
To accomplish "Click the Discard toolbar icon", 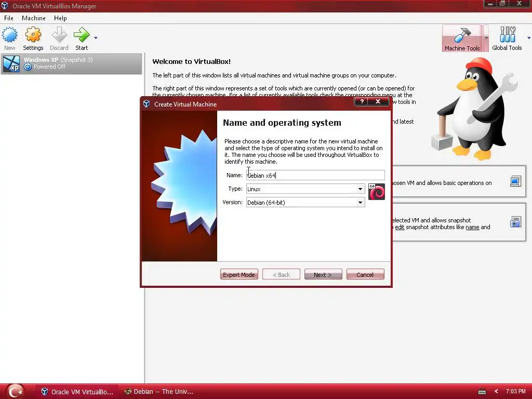I will [x=59, y=38].
